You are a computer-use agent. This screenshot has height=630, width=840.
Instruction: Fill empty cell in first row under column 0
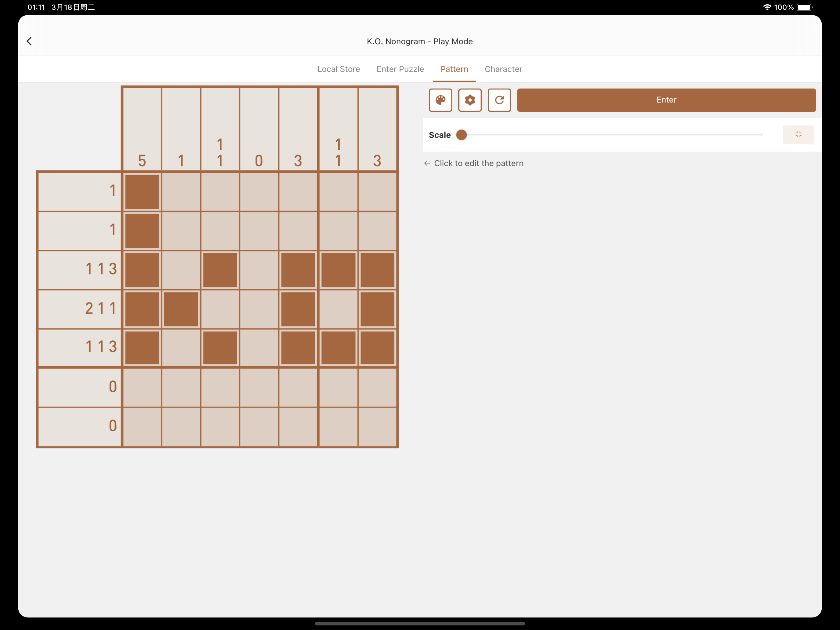point(259,192)
